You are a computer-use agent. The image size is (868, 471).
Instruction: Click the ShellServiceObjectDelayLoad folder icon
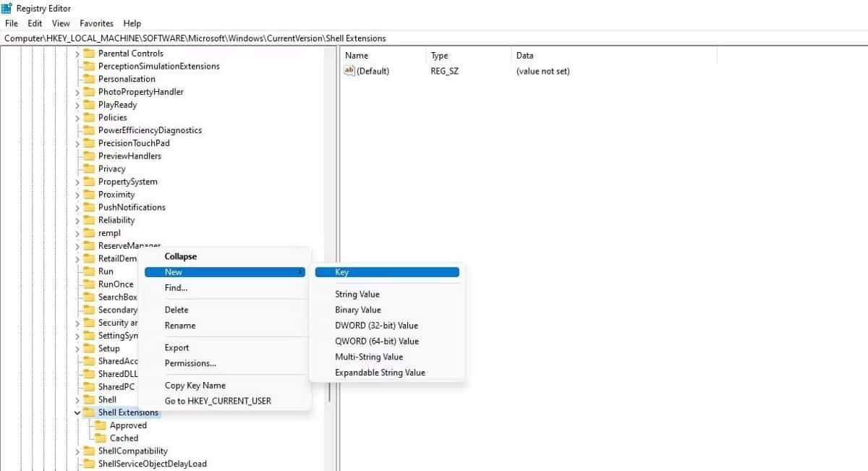coord(90,464)
